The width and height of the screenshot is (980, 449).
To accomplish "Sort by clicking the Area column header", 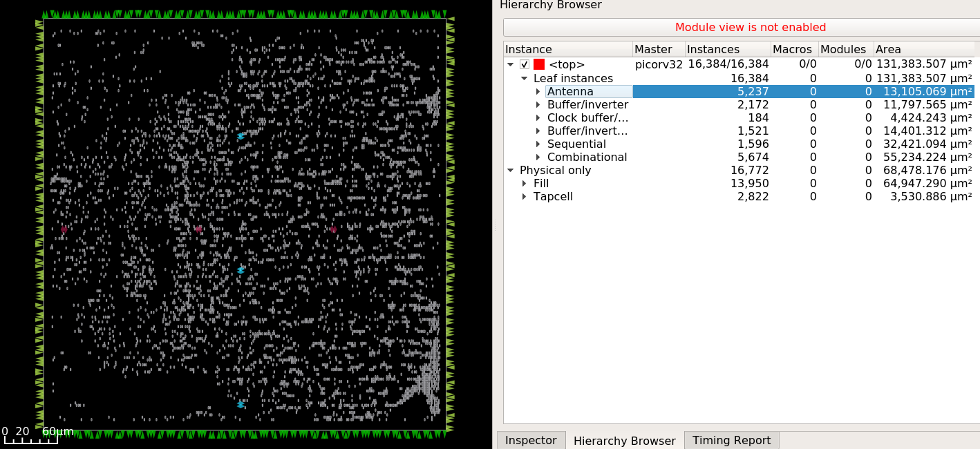I will pos(888,49).
